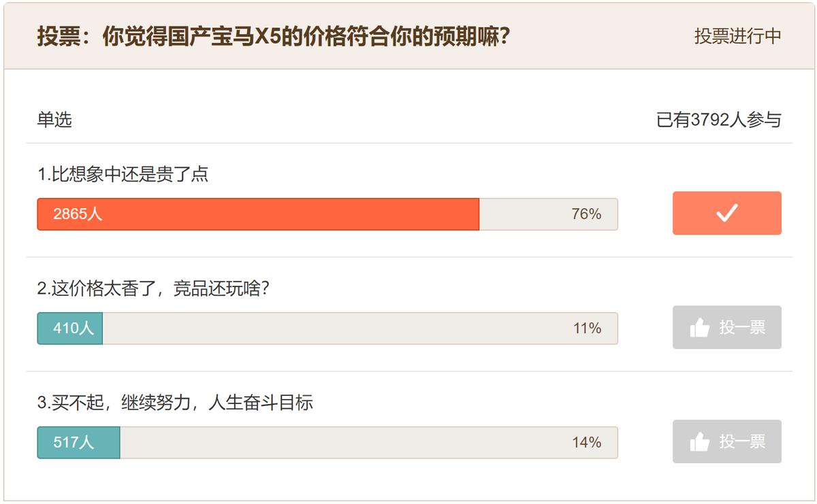The image size is (817, 504).
Task: Click the 2865人 vote count
Action: pyautogui.click(x=78, y=214)
